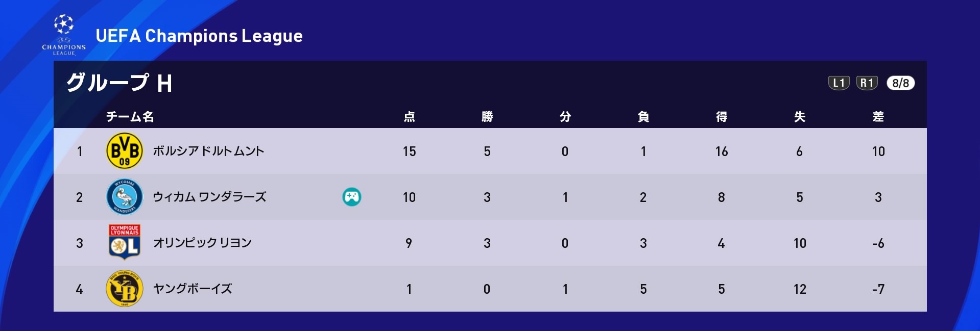Select the ボルシア ドルトムント team name

coord(208,151)
